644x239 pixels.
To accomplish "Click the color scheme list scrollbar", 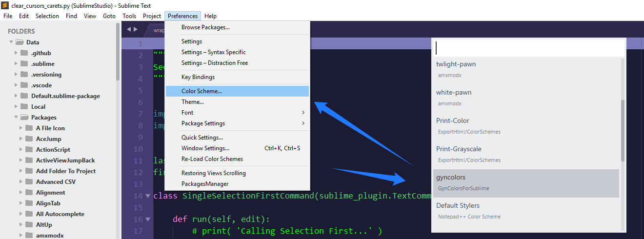I will tap(623, 131).
